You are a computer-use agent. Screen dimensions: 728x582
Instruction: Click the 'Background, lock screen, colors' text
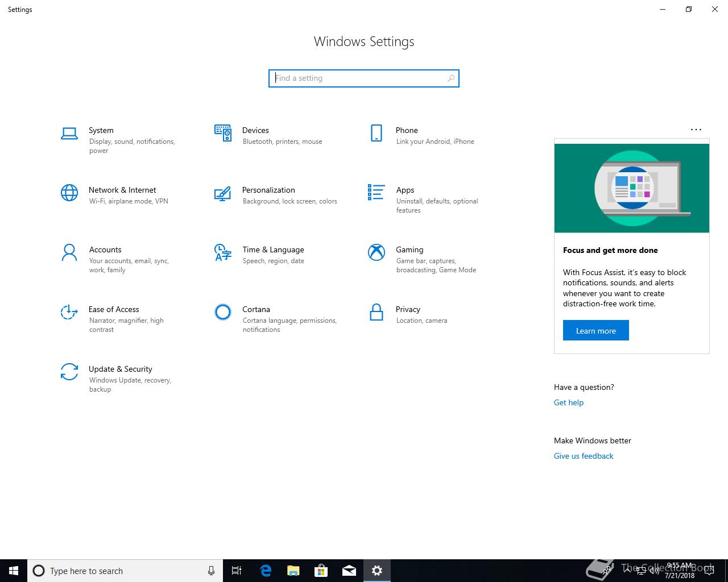[290, 201]
